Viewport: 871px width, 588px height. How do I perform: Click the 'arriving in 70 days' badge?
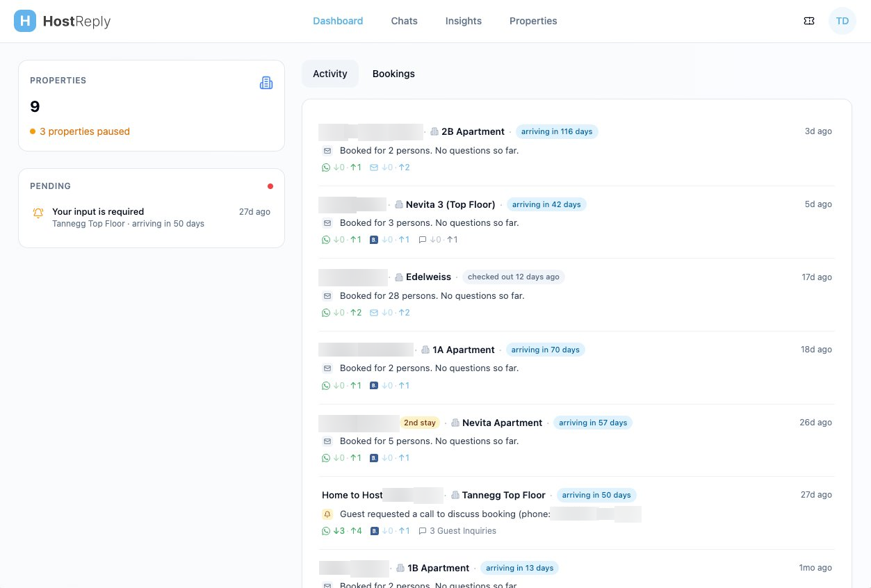point(546,350)
